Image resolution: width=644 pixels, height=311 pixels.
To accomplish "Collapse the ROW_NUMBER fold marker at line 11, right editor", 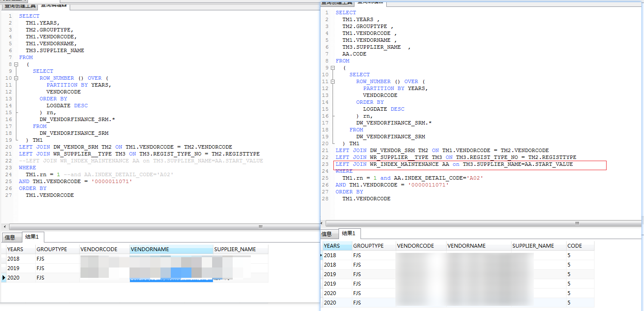I will [x=333, y=82].
